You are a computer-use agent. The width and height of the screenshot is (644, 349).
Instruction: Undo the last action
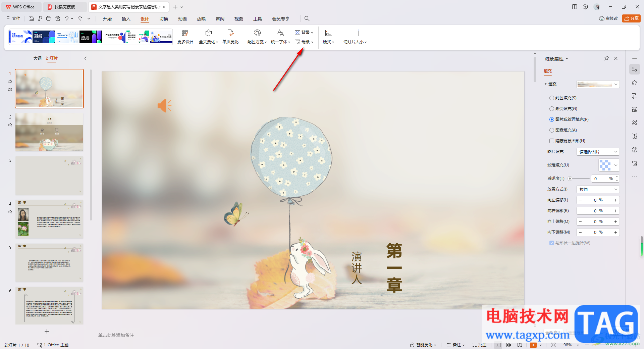click(67, 18)
